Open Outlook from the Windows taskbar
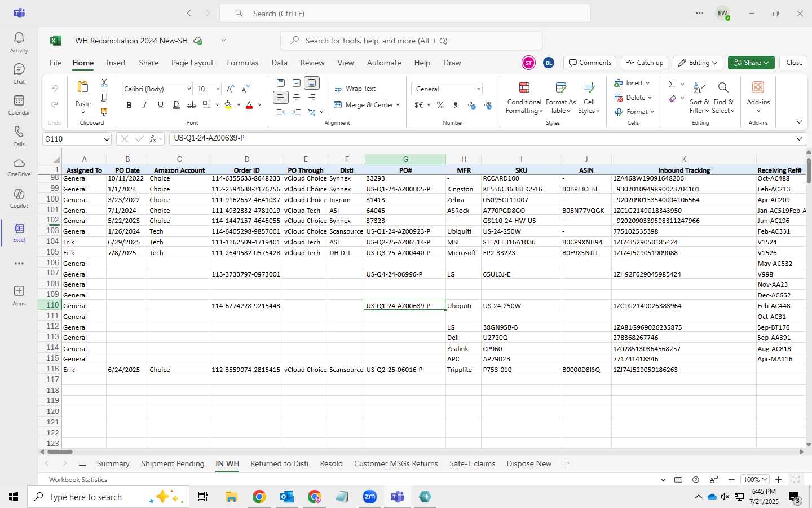 pyautogui.click(x=287, y=497)
